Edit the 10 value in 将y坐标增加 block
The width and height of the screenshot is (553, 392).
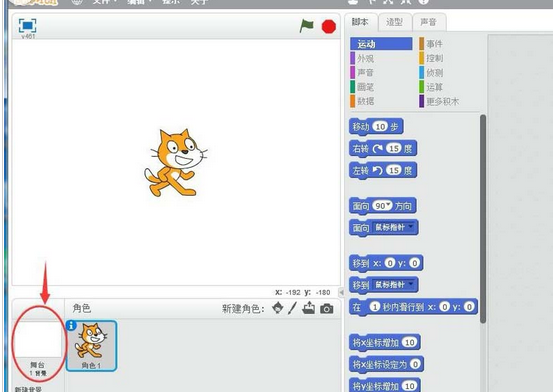409,386
